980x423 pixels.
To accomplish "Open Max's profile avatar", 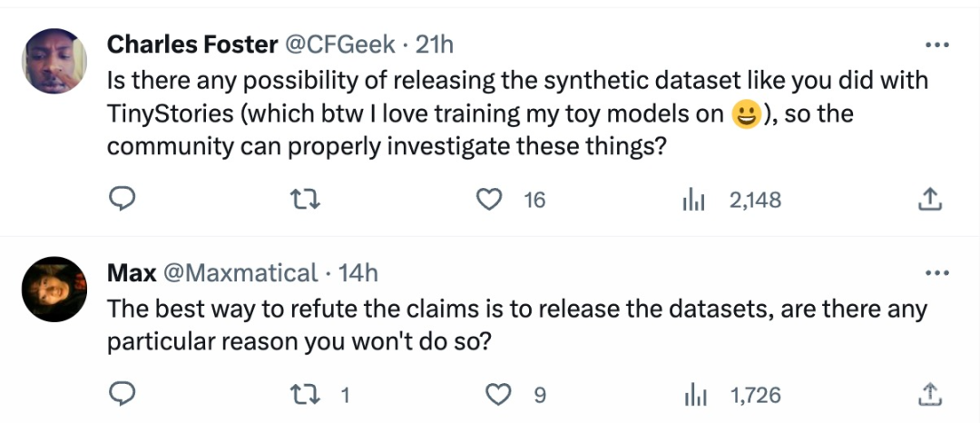I will pyautogui.click(x=54, y=288).
